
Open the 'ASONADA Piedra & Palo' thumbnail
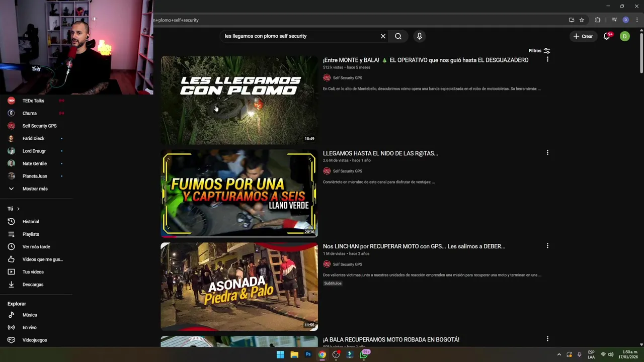tap(239, 287)
